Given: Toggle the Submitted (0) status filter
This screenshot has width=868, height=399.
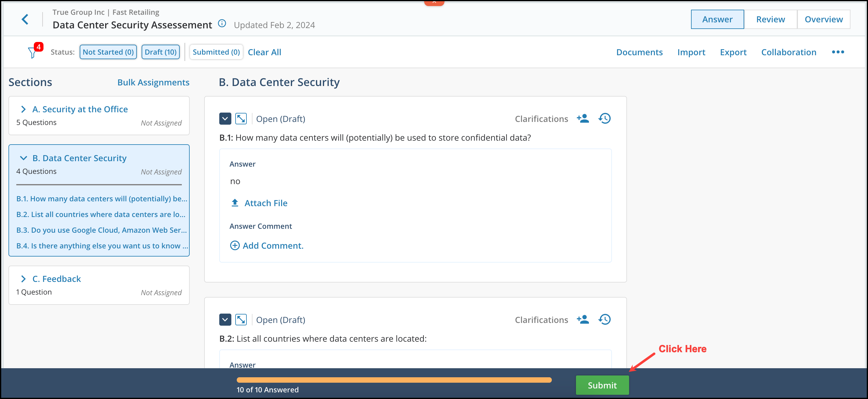Looking at the screenshot, I should tap(216, 52).
